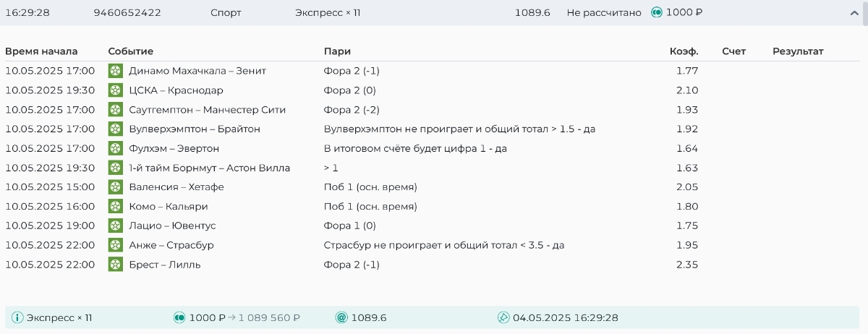Viewport: 868px width, 334px height.
Task: Click the potential payout 1 089 560 ₽
Action: (x=269, y=318)
